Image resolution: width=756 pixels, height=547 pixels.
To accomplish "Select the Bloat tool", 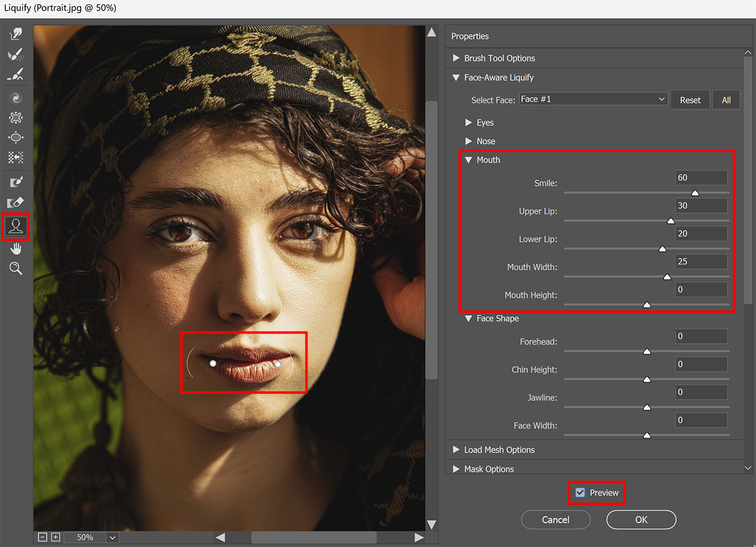I will tap(16, 137).
